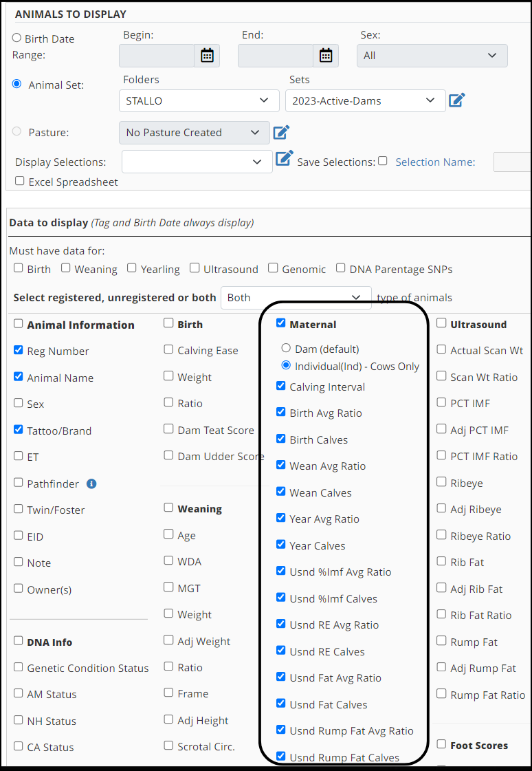Check the EID checkbox
The width and height of the screenshot is (532, 771).
(18, 535)
